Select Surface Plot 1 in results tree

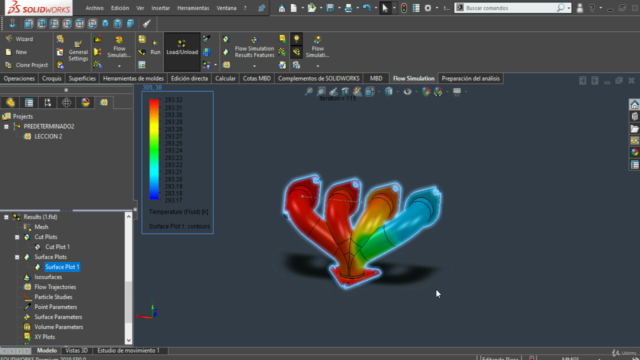62,267
